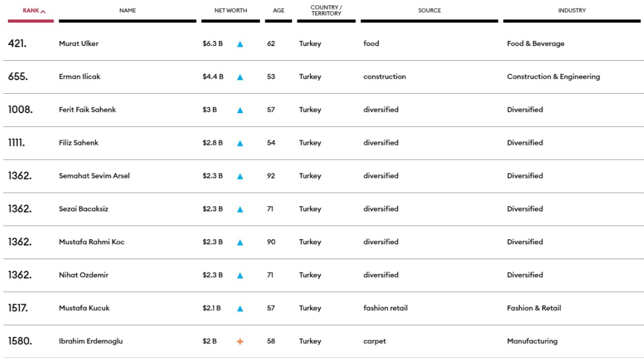Image resolution: width=644 pixels, height=358 pixels.
Task: Click Sezai Bacaksiz's name
Action: [84, 209]
